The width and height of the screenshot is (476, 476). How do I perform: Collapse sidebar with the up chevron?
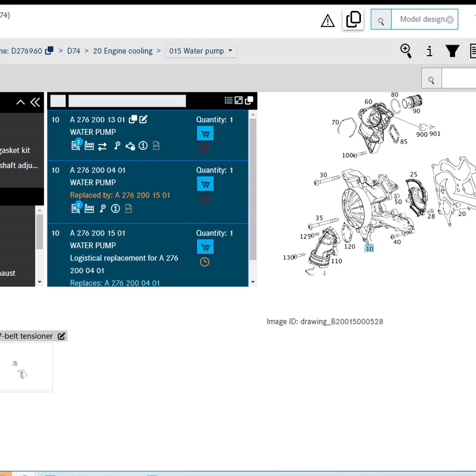pyautogui.click(x=20, y=102)
